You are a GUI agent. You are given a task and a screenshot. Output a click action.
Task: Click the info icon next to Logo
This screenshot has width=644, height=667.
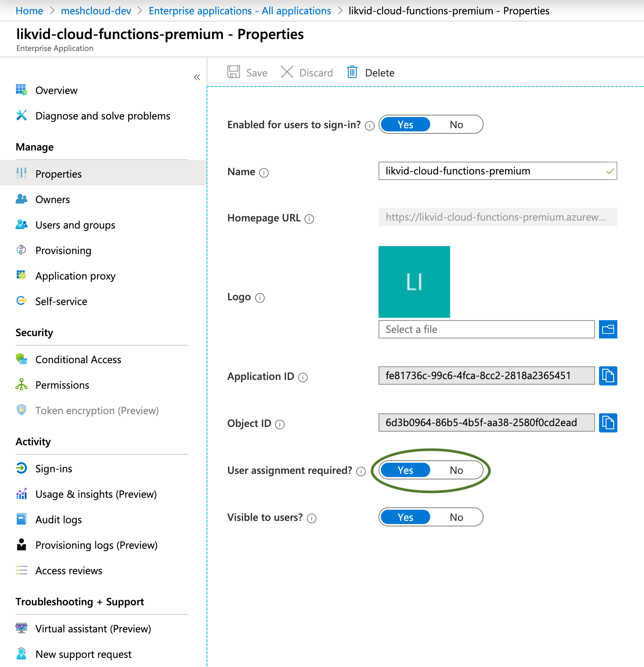[x=260, y=298]
